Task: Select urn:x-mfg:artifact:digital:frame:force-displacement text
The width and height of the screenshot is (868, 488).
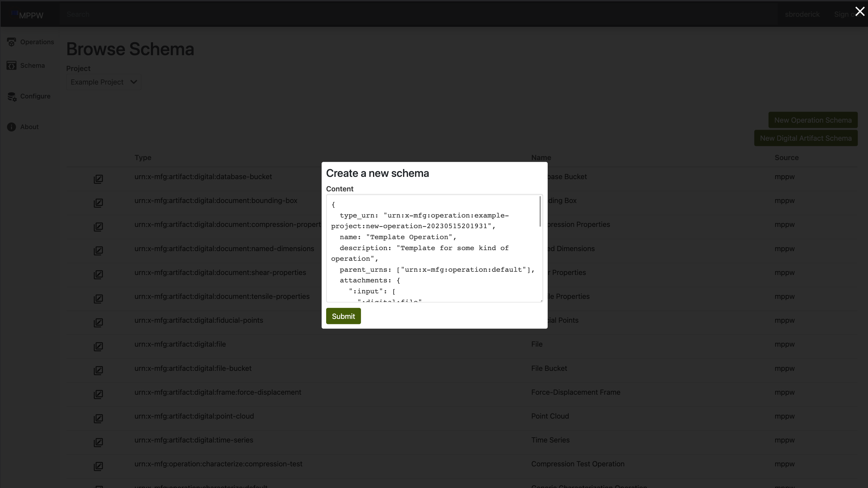Action: coord(218,392)
